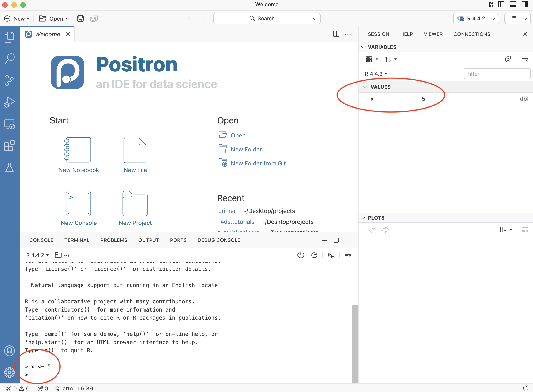Open console R 4.4.2 session dropdown
Viewport: 533px width, 392px height.
coord(38,255)
